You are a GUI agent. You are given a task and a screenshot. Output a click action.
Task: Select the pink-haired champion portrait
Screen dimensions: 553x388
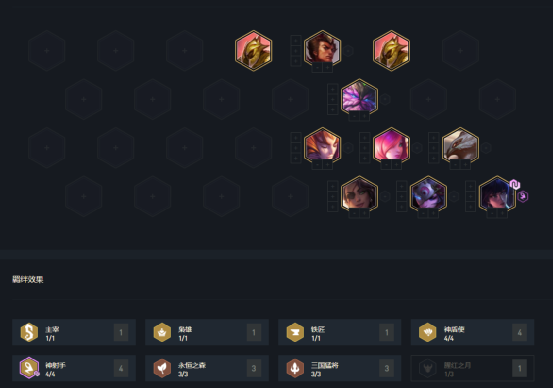pos(391,146)
